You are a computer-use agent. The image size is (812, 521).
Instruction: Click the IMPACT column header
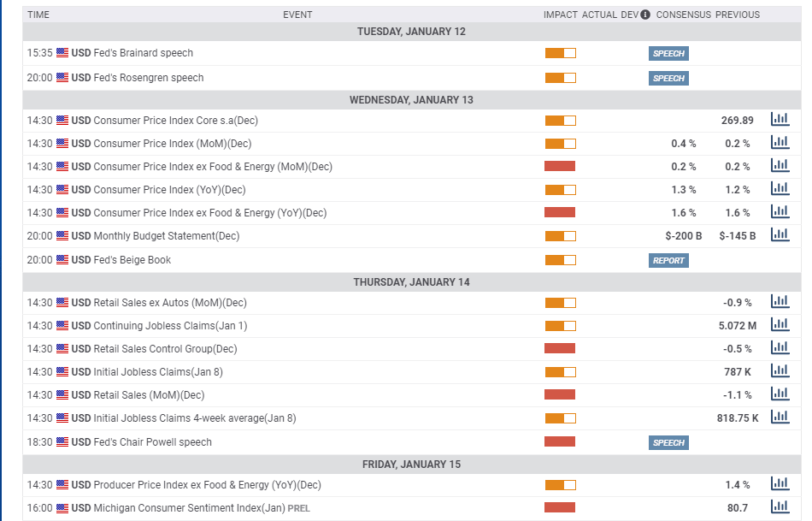pyautogui.click(x=560, y=15)
